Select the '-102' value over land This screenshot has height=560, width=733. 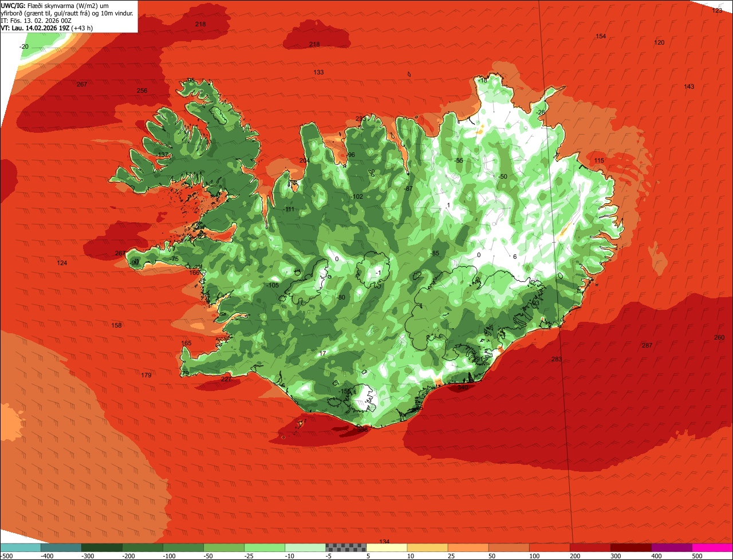pos(357,196)
